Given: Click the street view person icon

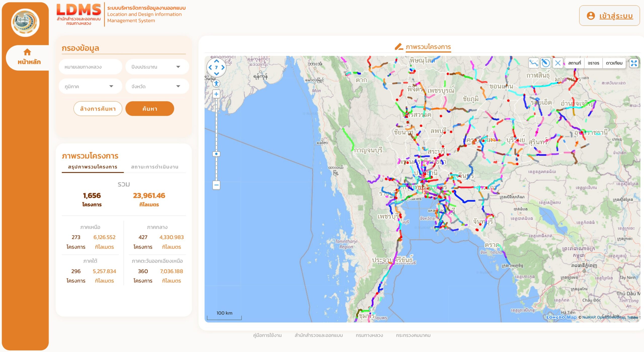Looking at the screenshot, I should click(x=216, y=83).
